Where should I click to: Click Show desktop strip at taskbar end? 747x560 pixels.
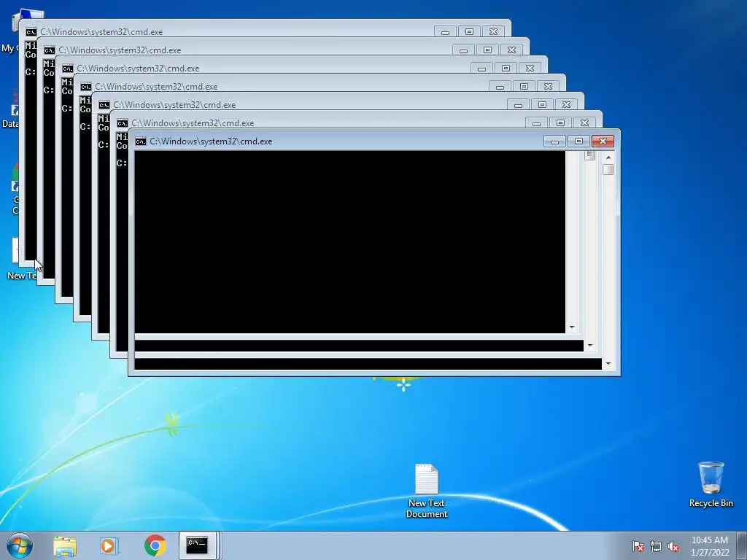[x=742, y=545]
